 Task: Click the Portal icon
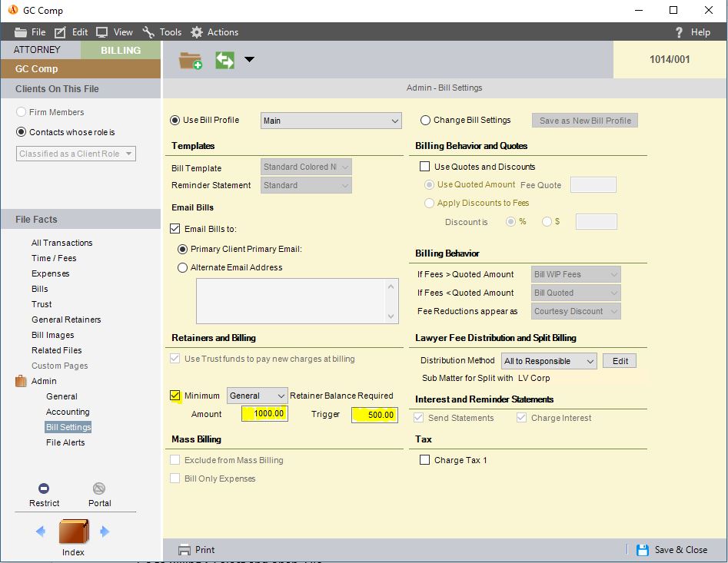coord(99,488)
